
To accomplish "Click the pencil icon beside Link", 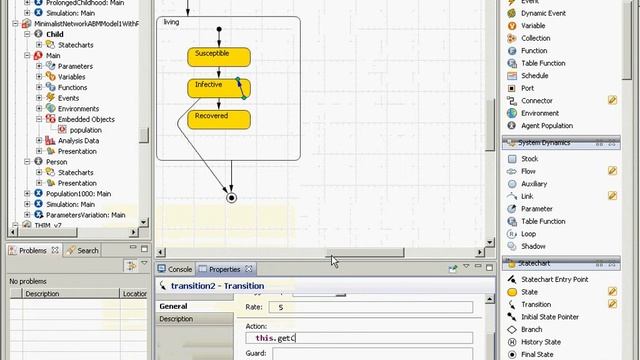I will pos(612,196).
